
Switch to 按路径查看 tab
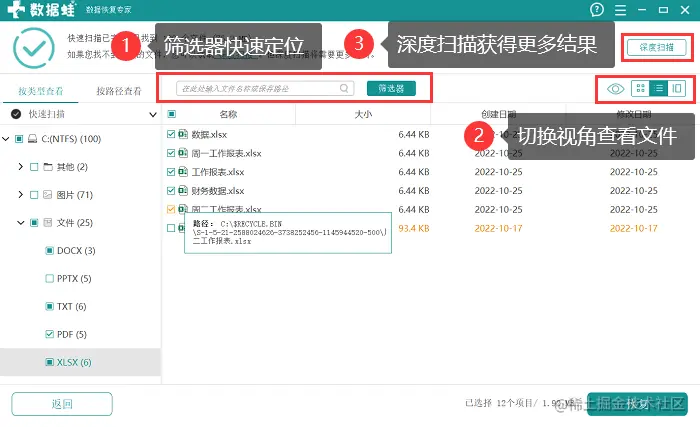pyautogui.click(x=119, y=91)
